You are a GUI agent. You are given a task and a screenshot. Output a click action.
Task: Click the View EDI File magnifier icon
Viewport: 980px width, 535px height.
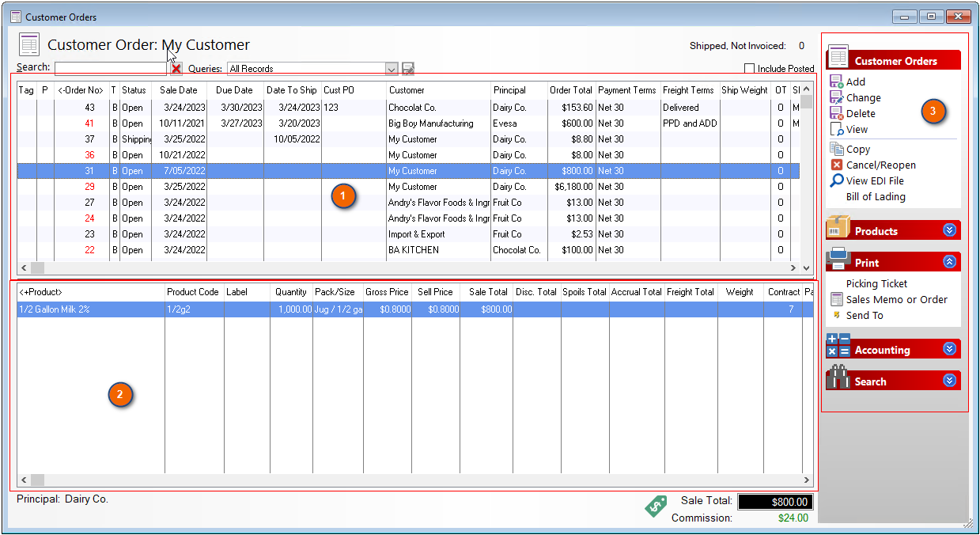point(836,180)
